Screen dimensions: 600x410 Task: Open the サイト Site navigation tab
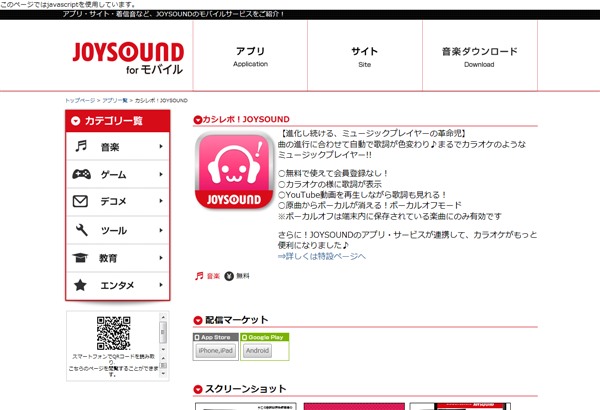coord(365,56)
